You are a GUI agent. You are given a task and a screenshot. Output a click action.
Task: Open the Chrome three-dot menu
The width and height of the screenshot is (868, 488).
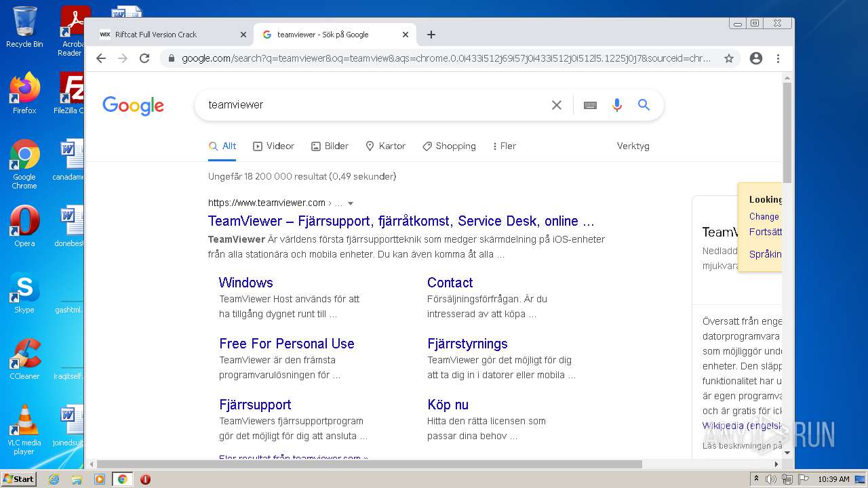click(778, 58)
